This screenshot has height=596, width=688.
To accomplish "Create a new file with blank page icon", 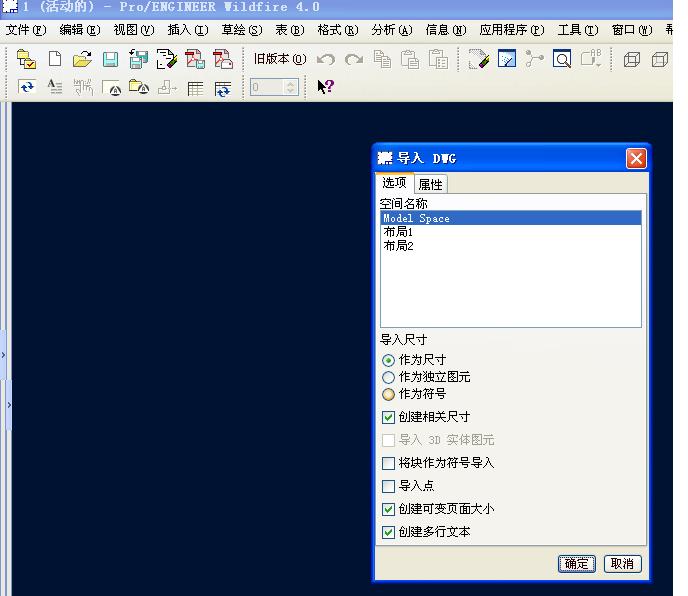I will (55, 59).
